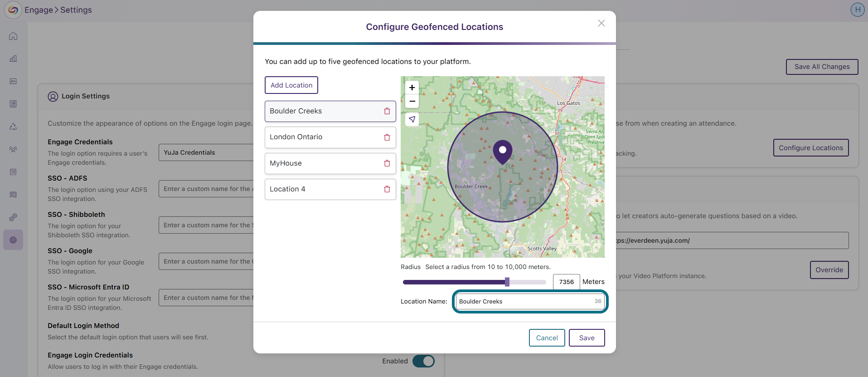Delete the London Ontario location

(x=387, y=137)
